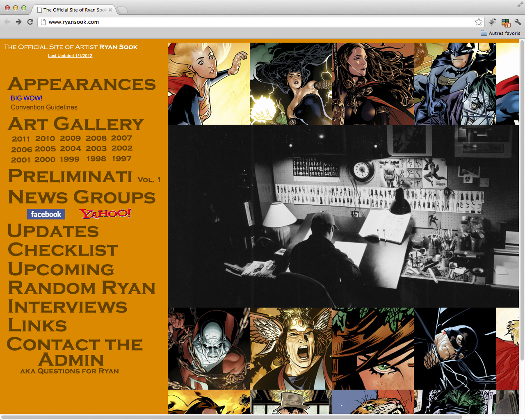
Task: Open Contact the Admin page
Action: point(75,352)
